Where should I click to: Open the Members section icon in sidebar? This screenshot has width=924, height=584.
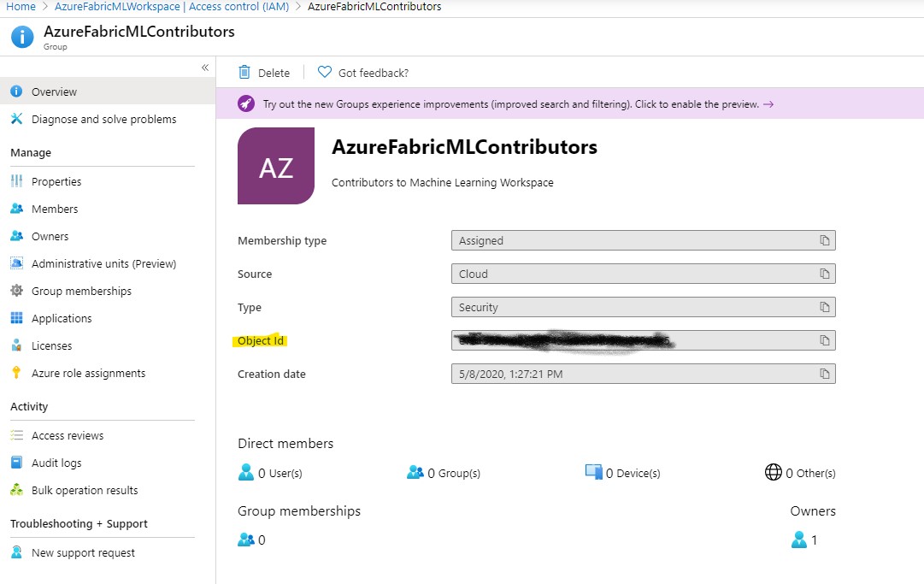(19, 209)
